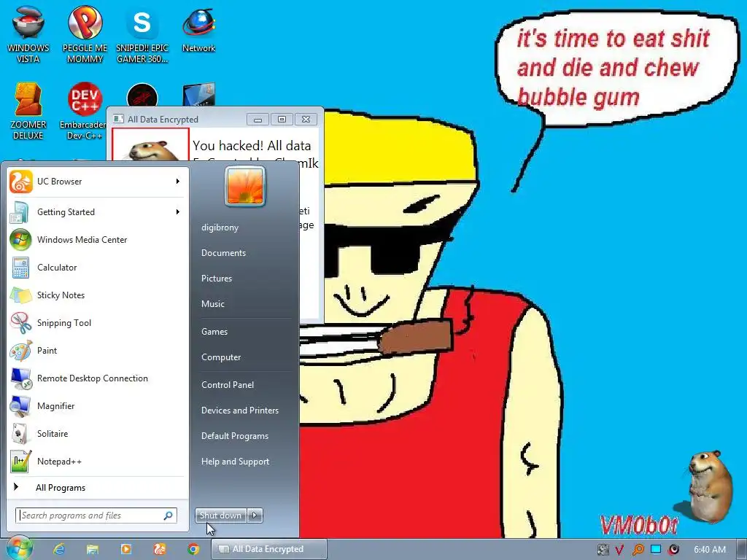Click the user account picture in Start menu
Screen dimensions: 747x560
pos(245,186)
